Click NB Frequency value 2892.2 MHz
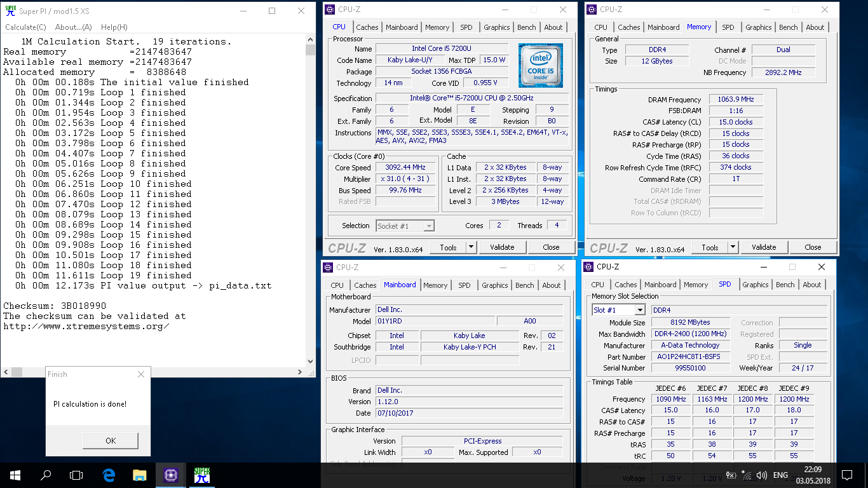The height and width of the screenshot is (488, 868). [783, 72]
